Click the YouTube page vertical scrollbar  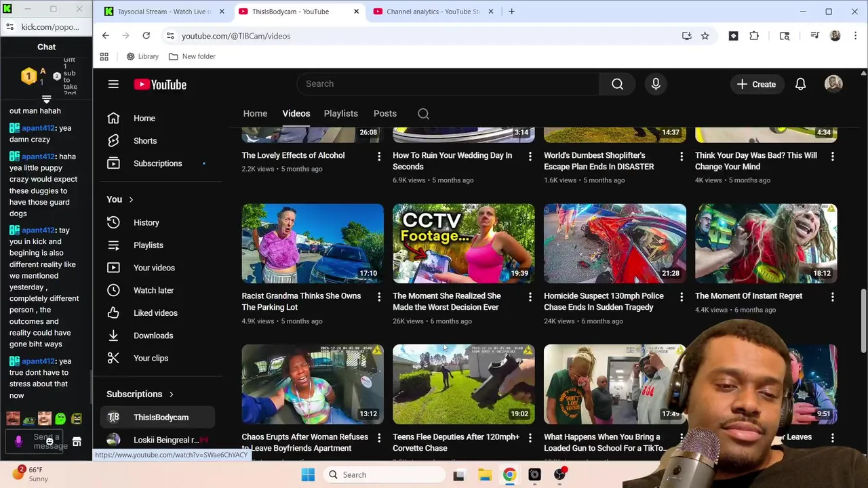tap(863, 321)
